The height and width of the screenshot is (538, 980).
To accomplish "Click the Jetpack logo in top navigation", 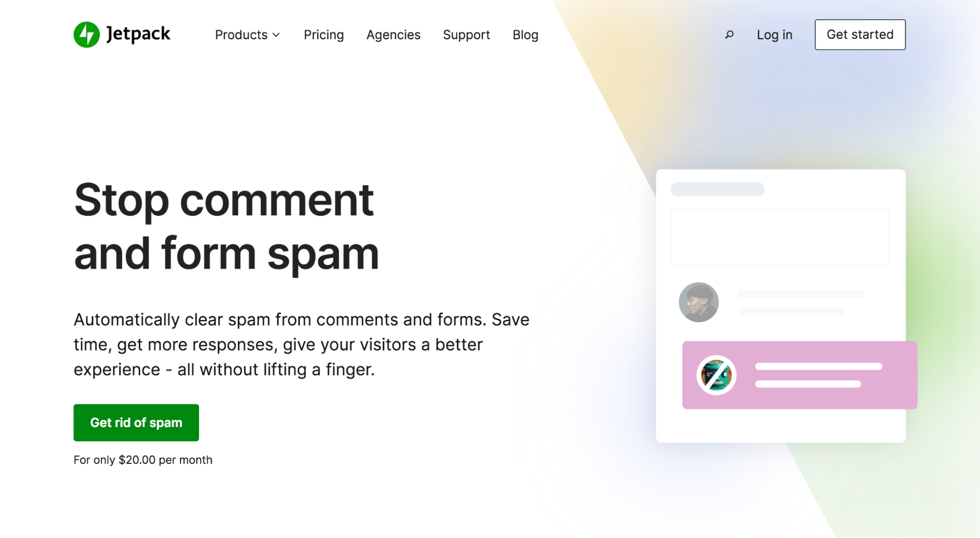I will 122,34.
